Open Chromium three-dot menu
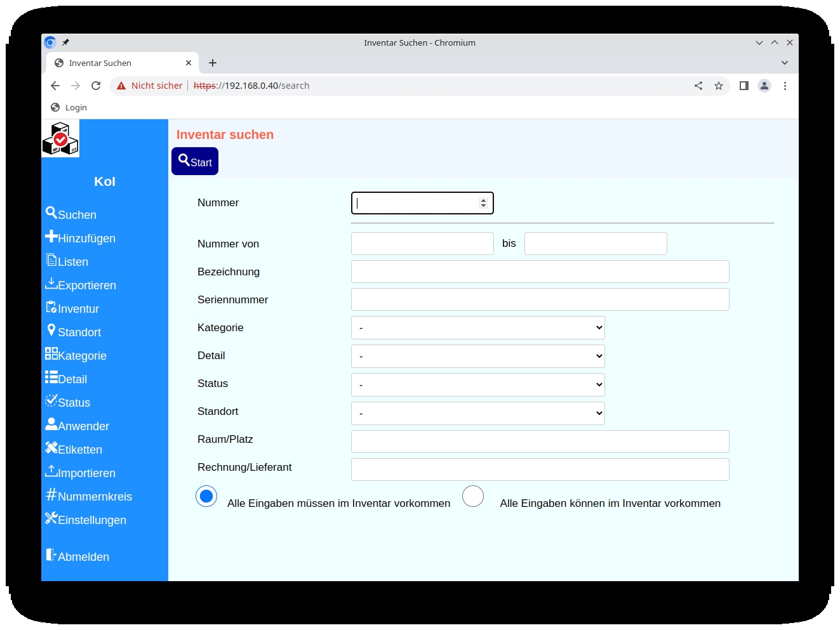 click(x=785, y=86)
